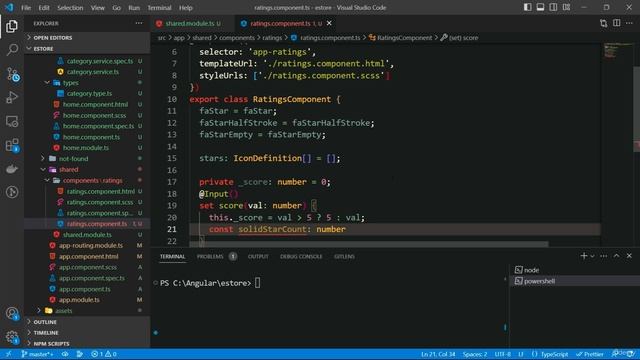The image size is (640, 360).
Task: Open the Explorer view in activity bar
Action: pos(12,26)
